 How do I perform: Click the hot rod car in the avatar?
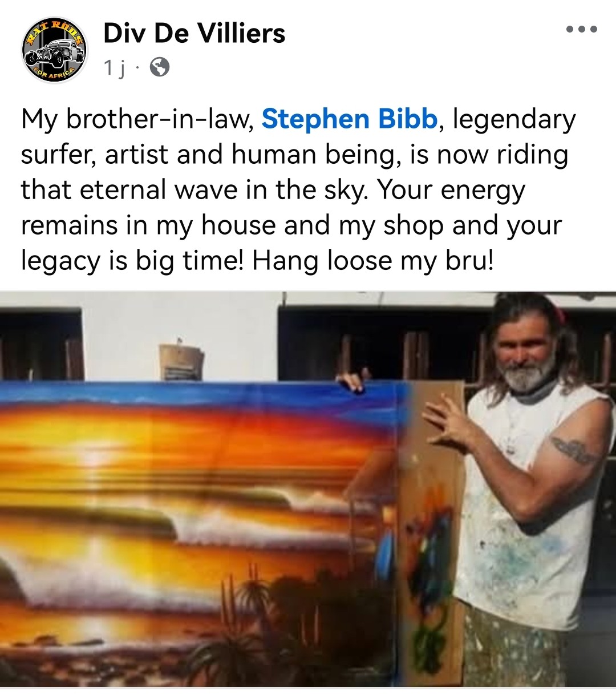[x=55, y=51]
